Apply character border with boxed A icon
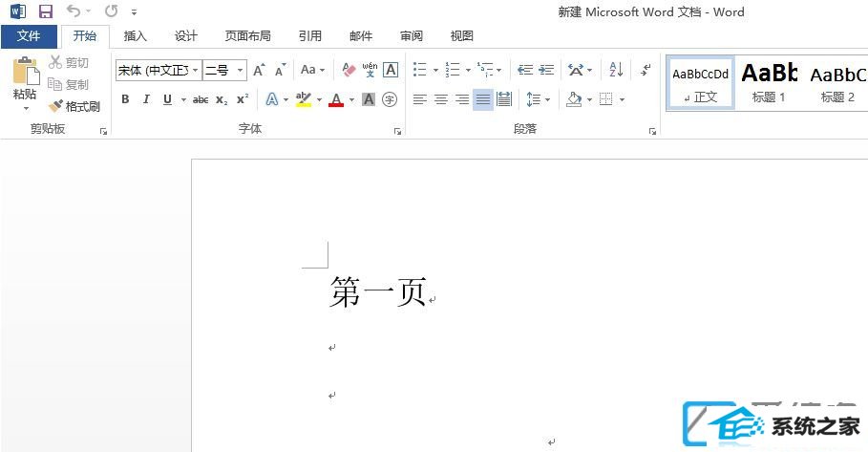The height and width of the screenshot is (452, 868). [x=391, y=70]
